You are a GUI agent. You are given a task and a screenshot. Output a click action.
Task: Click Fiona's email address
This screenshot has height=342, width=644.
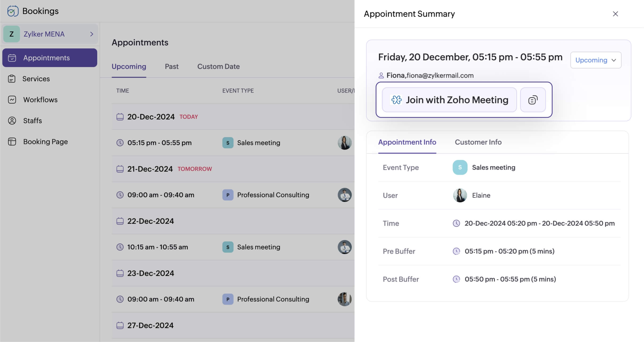click(x=440, y=76)
